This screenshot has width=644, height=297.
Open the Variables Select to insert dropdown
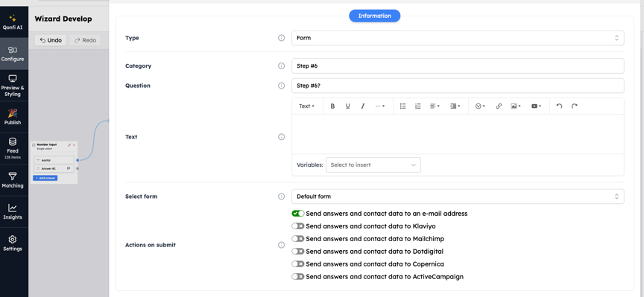pyautogui.click(x=373, y=165)
